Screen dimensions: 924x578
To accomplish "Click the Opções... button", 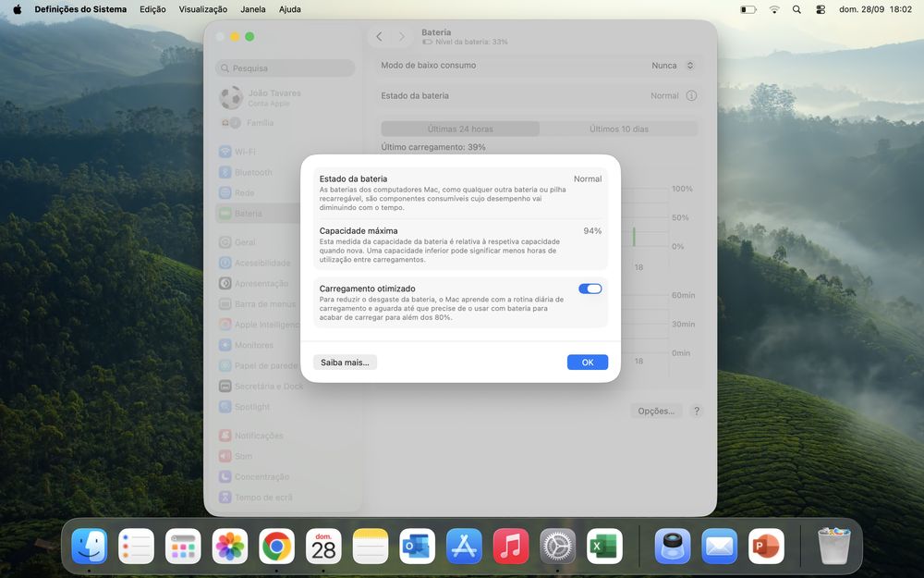I will tap(656, 412).
